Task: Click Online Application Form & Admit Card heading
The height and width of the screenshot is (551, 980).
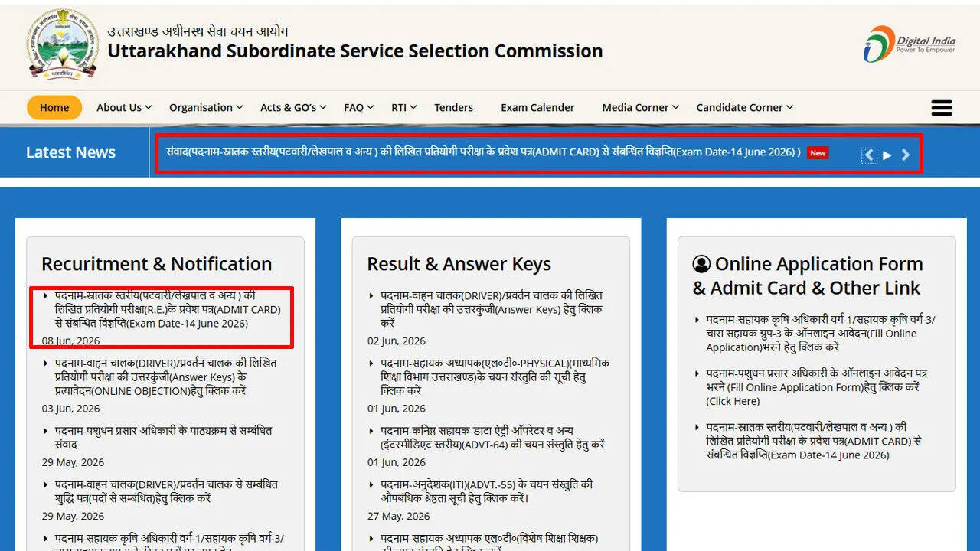Action: tap(808, 276)
